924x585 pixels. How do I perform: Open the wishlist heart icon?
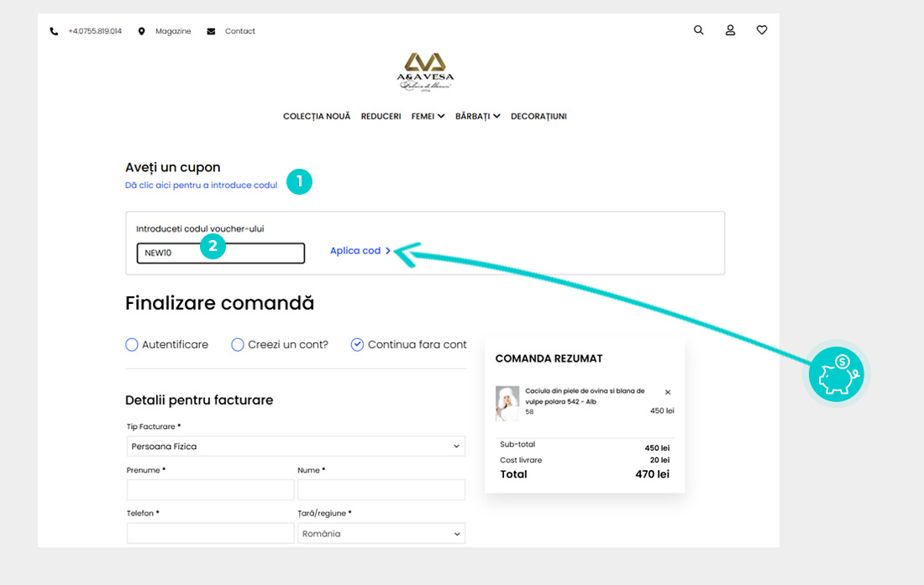tap(762, 30)
